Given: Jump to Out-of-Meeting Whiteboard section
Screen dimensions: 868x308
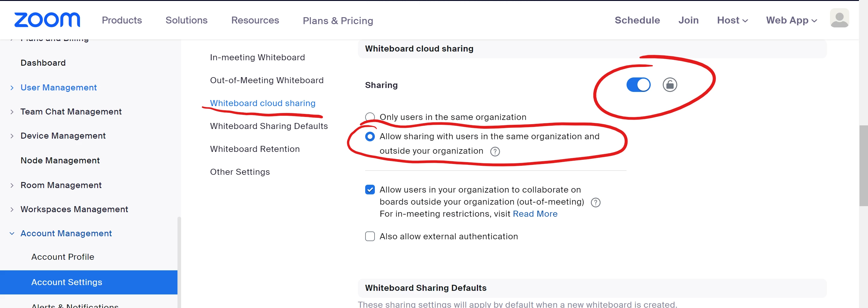Looking at the screenshot, I should (266, 80).
